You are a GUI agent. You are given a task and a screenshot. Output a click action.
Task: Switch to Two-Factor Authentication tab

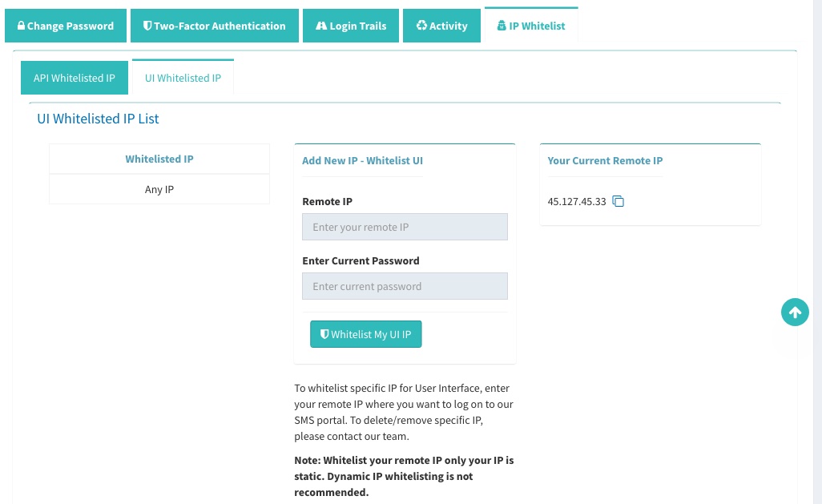tap(215, 26)
